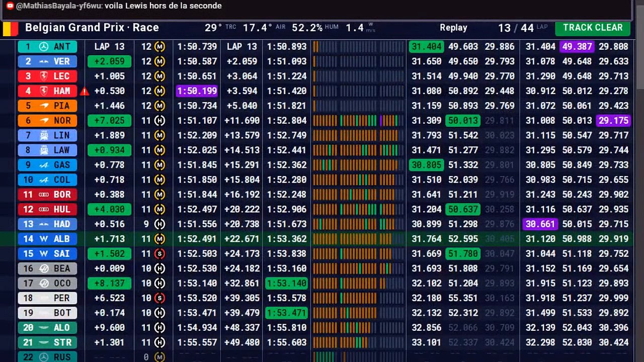Select the hard tyre icon in HAD's row
The height and width of the screenshot is (362, 644).
pyautogui.click(x=159, y=224)
